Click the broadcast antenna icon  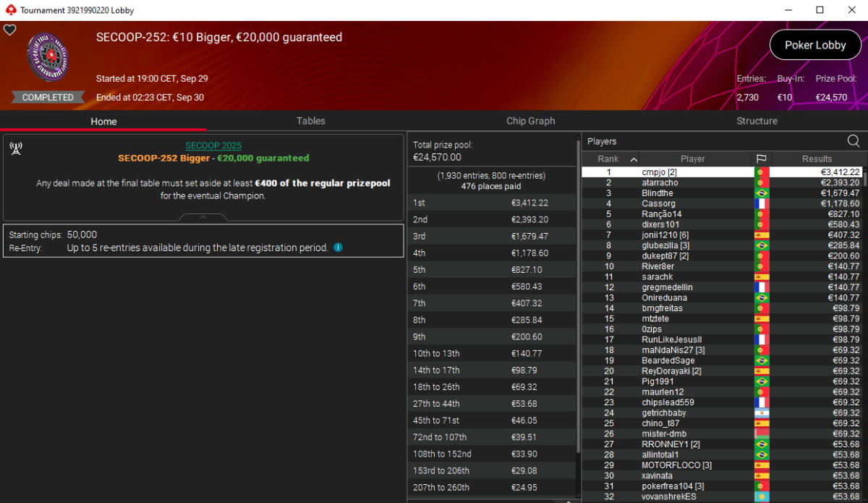point(16,148)
